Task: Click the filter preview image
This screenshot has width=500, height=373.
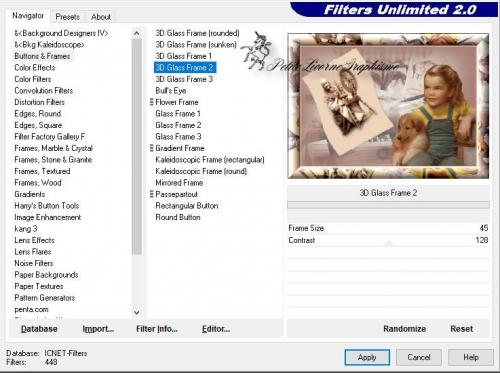Action: [x=388, y=106]
